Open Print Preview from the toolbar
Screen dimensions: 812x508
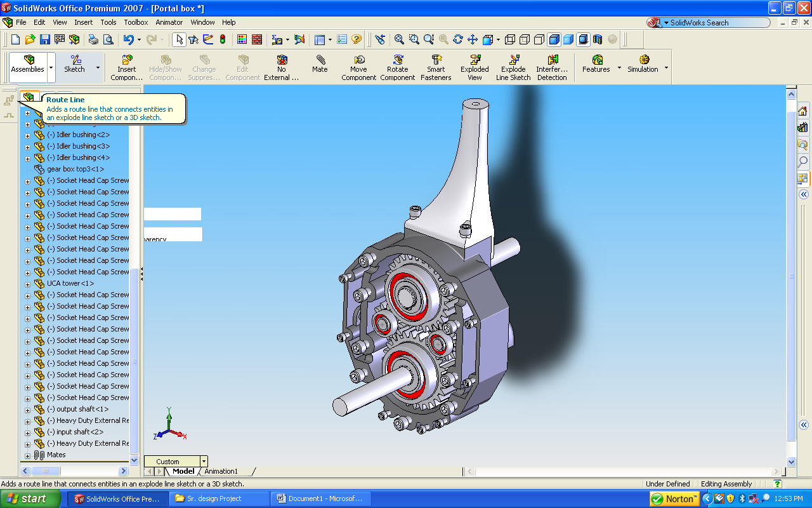pos(108,39)
